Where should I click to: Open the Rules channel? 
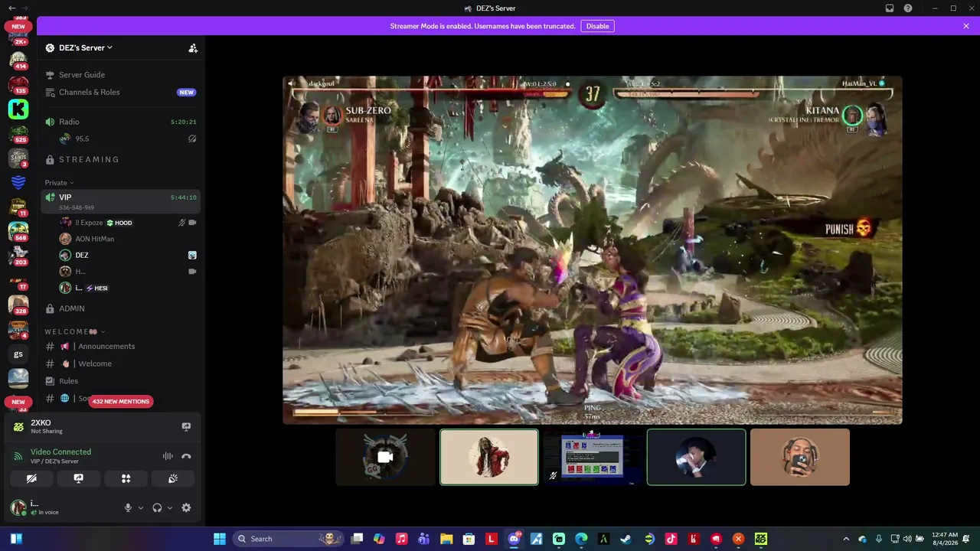[120, 381]
